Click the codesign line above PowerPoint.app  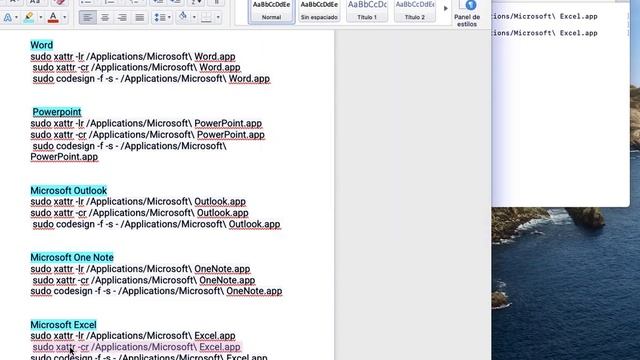click(x=129, y=146)
